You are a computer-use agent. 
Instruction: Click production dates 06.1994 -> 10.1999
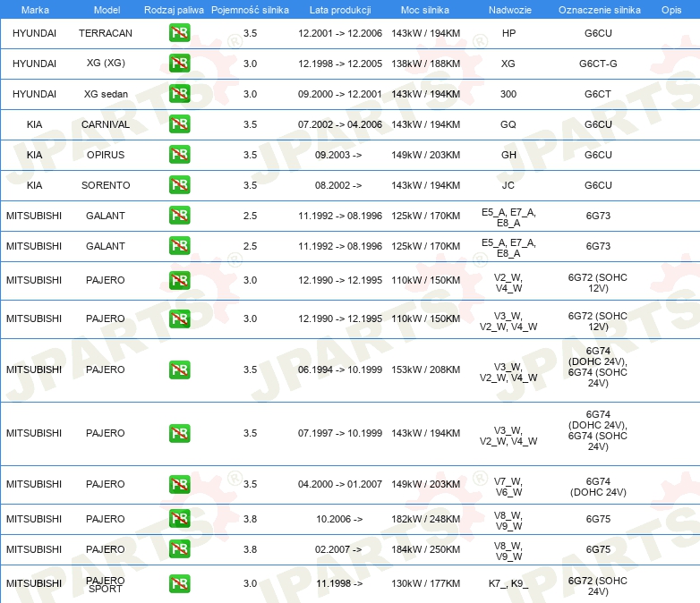(340, 369)
